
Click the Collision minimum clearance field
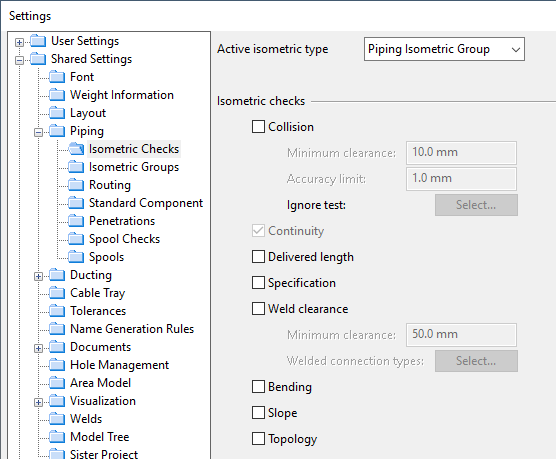[x=461, y=153]
